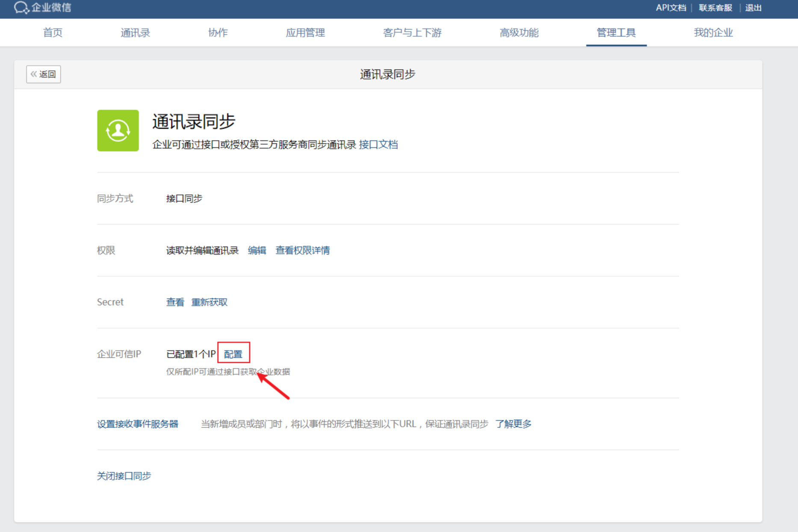798x532 pixels.
Task: Open API文档 link in header
Action: tap(671, 8)
